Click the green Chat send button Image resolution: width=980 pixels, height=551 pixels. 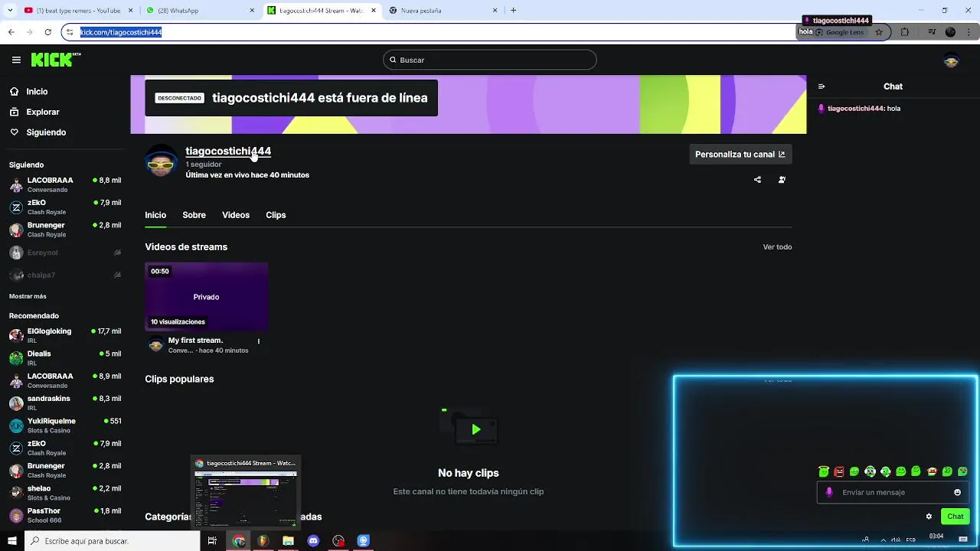(955, 517)
